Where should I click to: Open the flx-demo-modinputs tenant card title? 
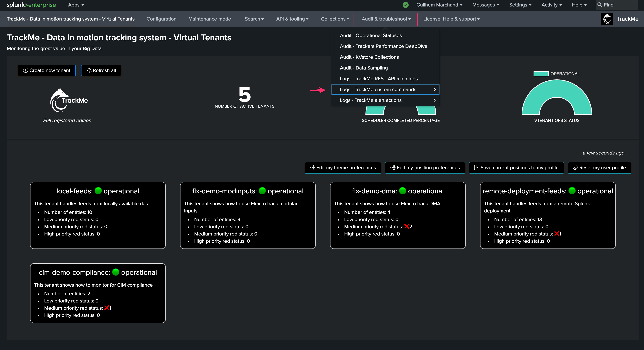point(248,191)
